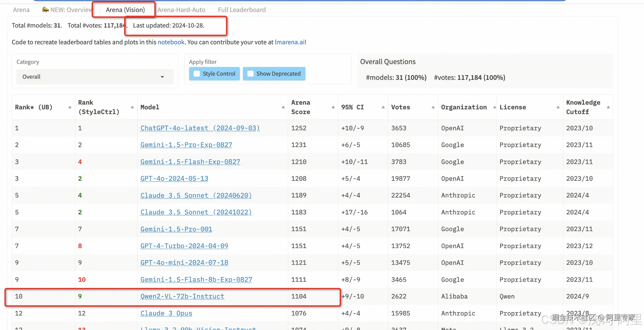Click the License column sort arrow

coord(558,107)
